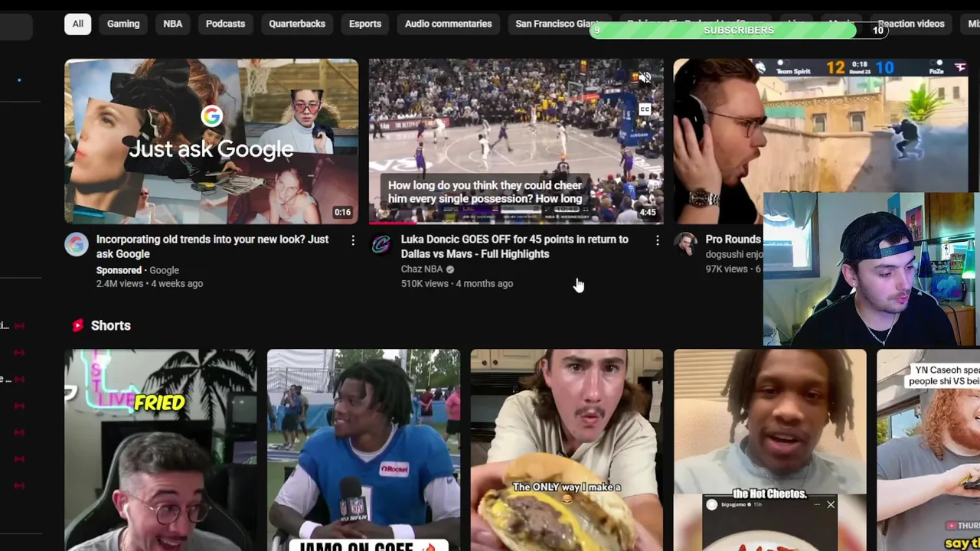
Task: Click the Google sponsor name link
Action: (x=164, y=270)
